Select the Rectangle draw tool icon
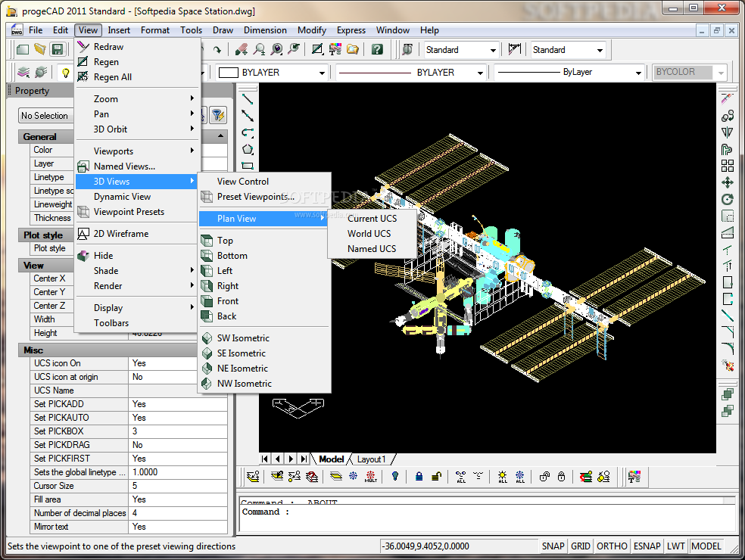The width and height of the screenshot is (745, 560). tap(248, 166)
